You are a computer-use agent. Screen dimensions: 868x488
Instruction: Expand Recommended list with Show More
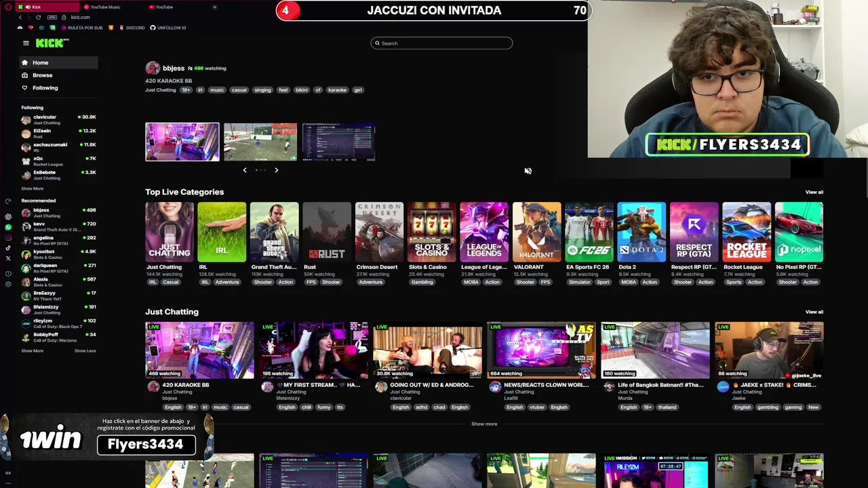pos(32,350)
